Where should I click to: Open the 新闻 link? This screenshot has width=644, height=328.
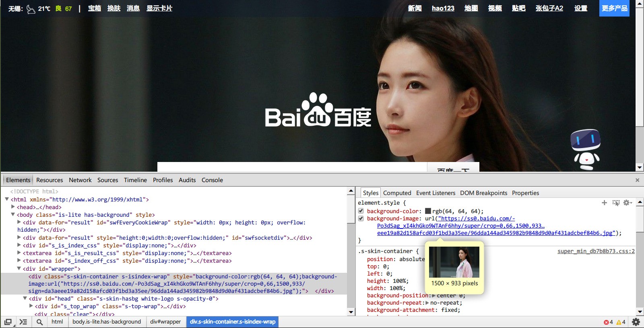coord(415,8)
